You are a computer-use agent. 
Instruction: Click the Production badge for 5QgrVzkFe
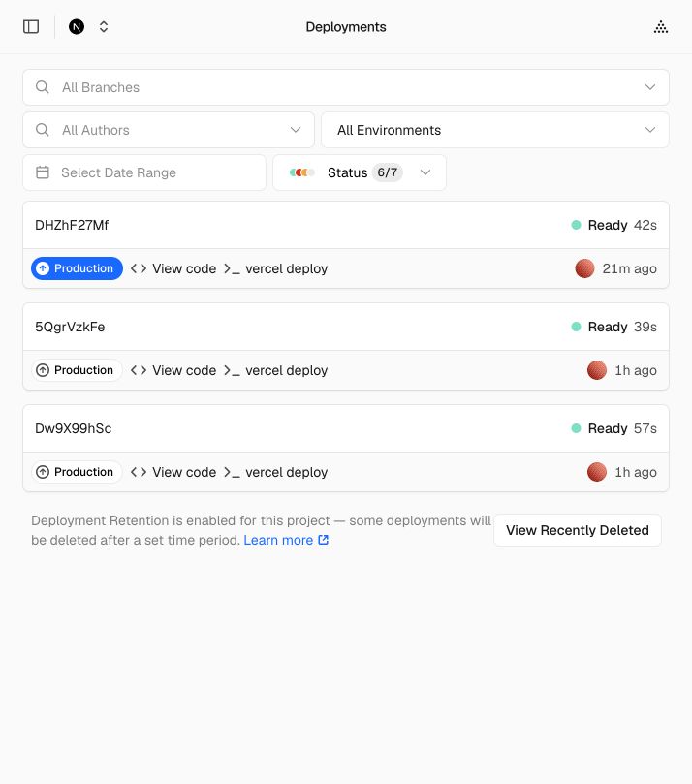(x=77, y=370)
